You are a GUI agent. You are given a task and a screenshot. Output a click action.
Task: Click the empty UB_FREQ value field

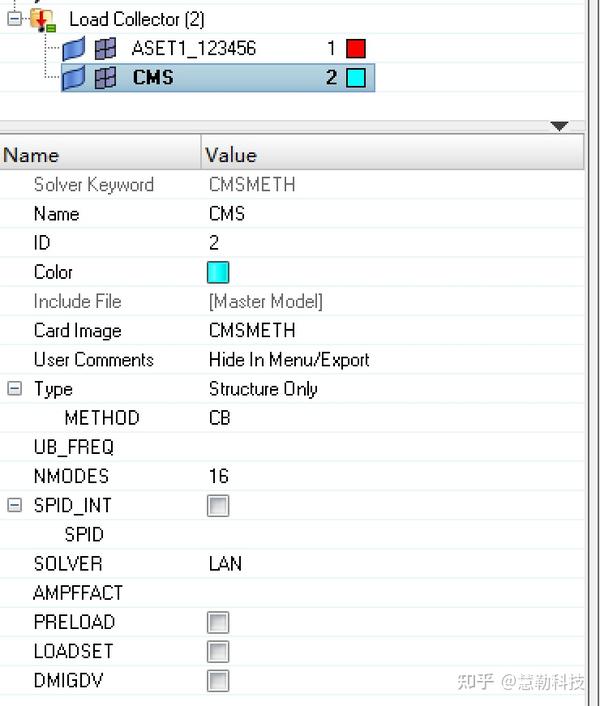pos(392,447)
